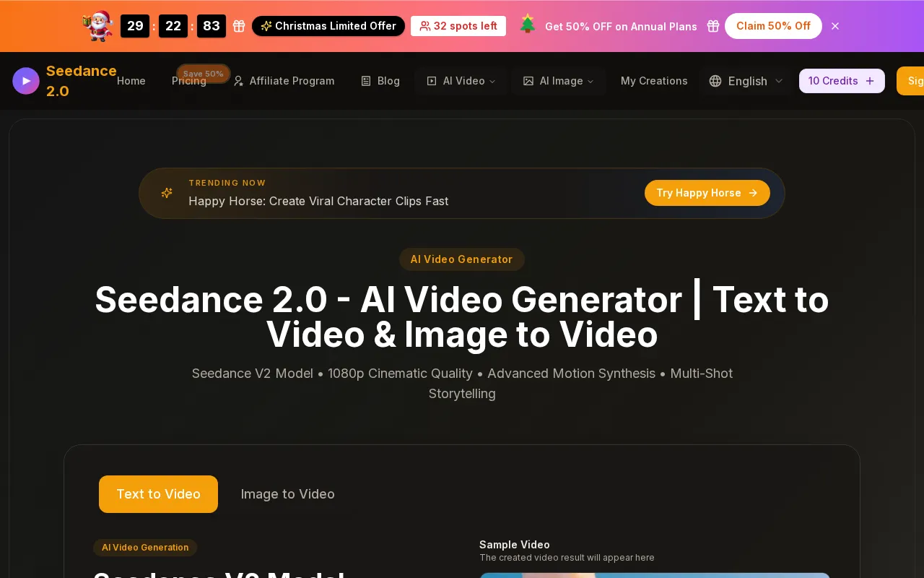The image size is (924, 578).
Task: Click the Blog document icon
Action: (366, 81)
